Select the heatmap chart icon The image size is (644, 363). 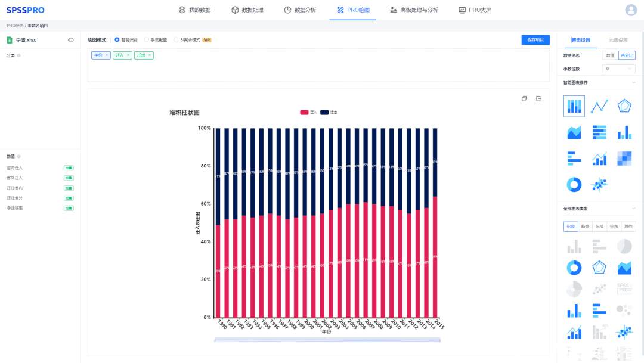coord(624,158)
